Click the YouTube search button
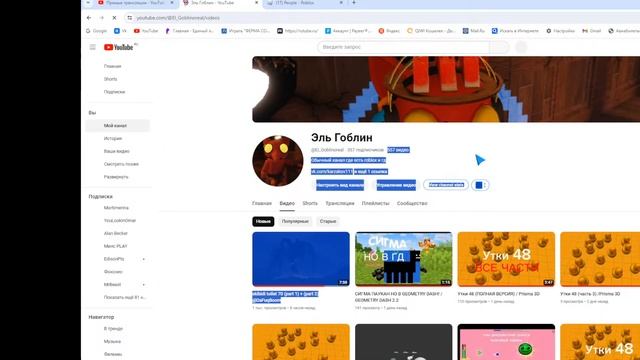 tap(499, 47)
